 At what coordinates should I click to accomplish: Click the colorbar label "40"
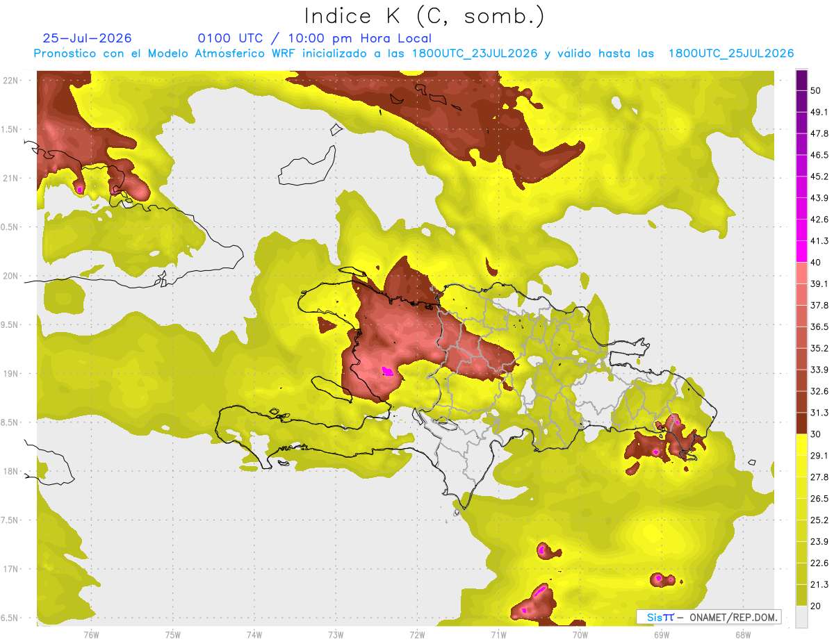(817, 263)
